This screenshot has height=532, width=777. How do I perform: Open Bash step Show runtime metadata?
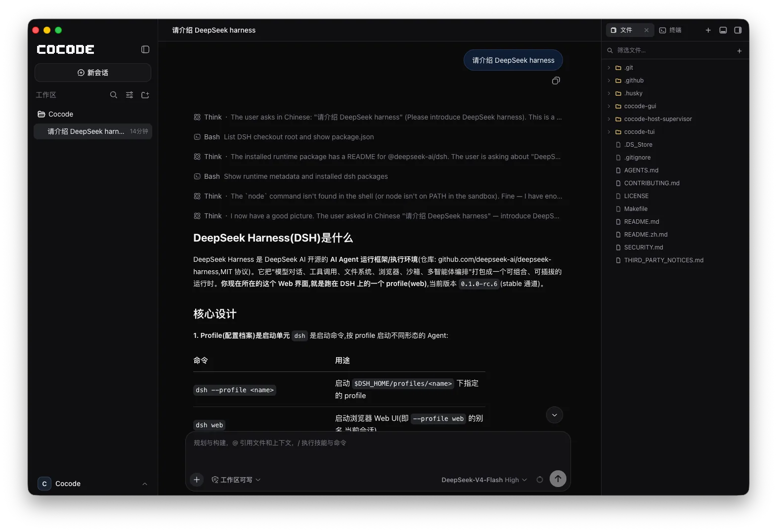pos(291,176)
